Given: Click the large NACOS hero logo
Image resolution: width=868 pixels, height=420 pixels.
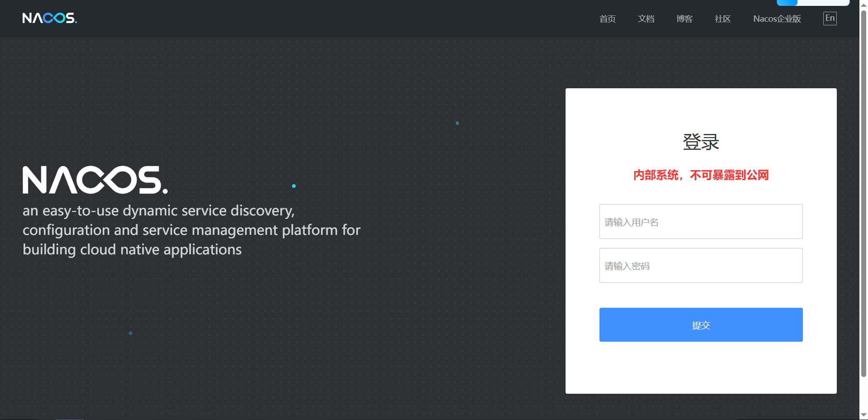Looking at the screenshot, I should click(95, 180).
